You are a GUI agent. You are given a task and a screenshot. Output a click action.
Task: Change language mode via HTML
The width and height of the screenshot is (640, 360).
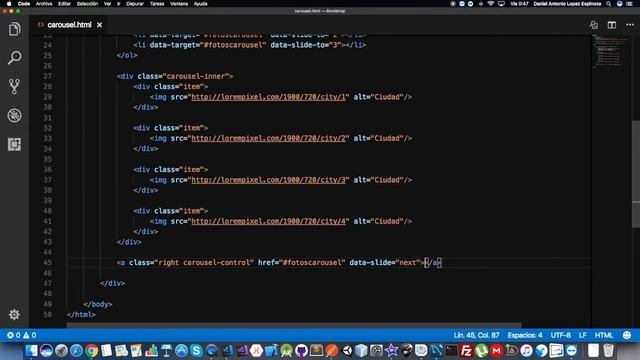pos(604,335)
